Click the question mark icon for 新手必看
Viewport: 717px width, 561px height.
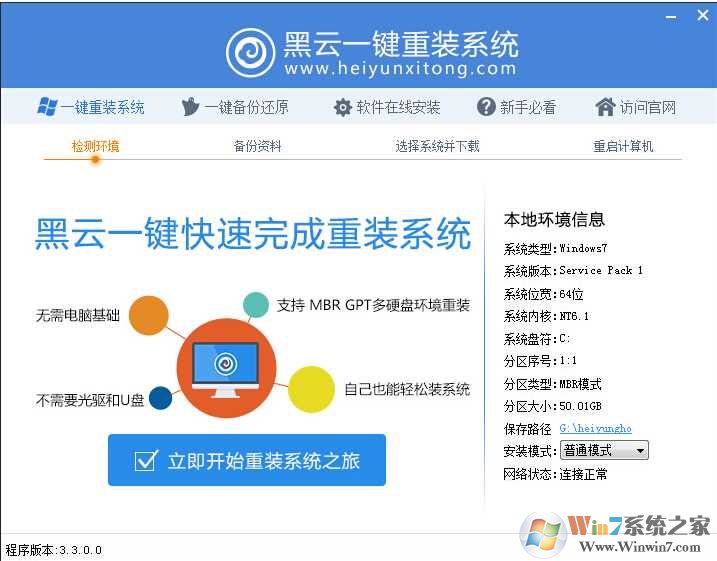(486, 107)
